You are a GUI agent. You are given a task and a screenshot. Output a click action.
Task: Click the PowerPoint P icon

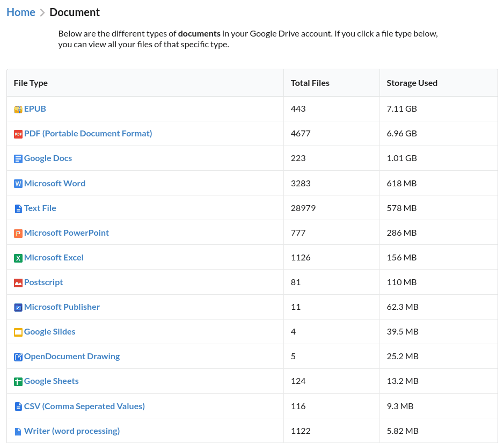[18, 234]
